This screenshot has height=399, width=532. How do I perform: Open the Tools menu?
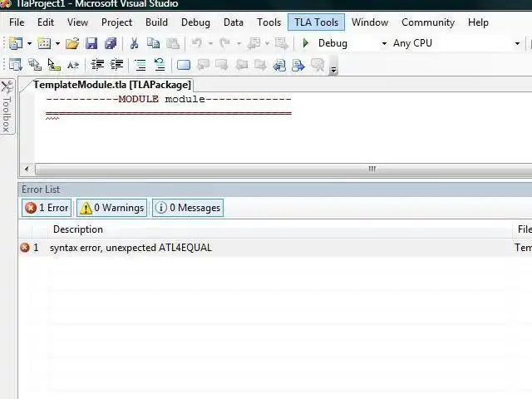point(269,22)
